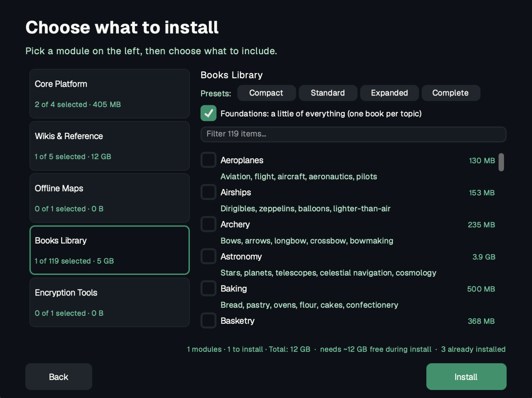
Task: Click the Archery item title
Action: click(235, 225)
